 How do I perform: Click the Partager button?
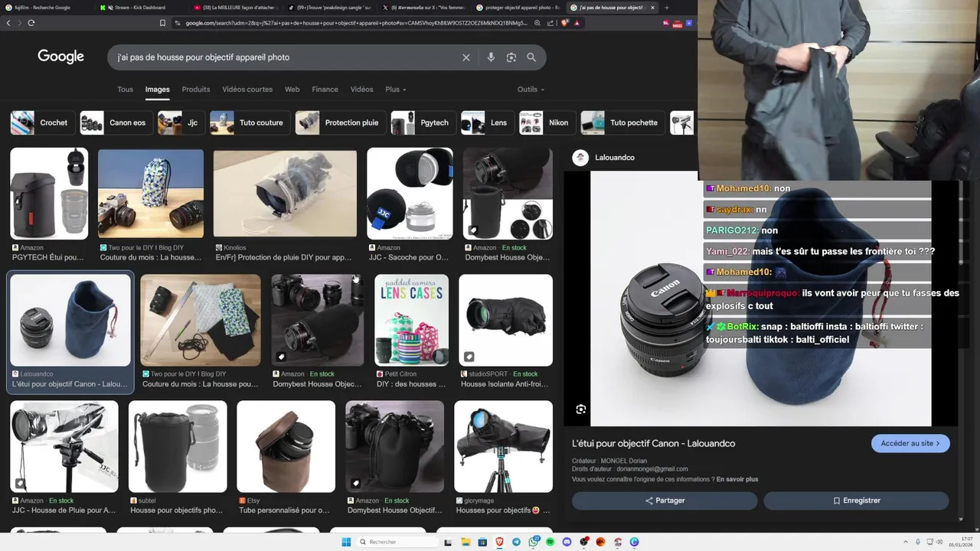coord(665,500)
